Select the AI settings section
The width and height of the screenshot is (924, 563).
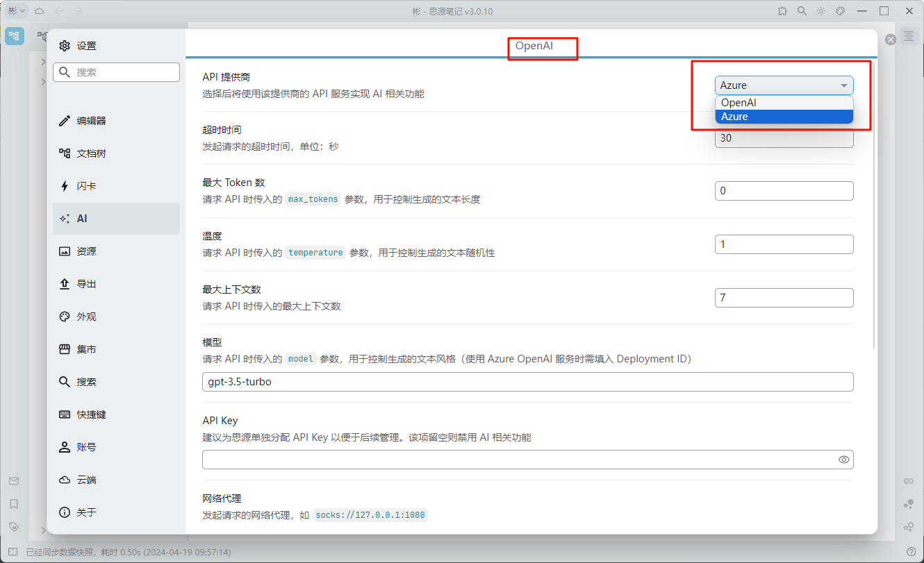pyautogui.click(x=117, y=219)
